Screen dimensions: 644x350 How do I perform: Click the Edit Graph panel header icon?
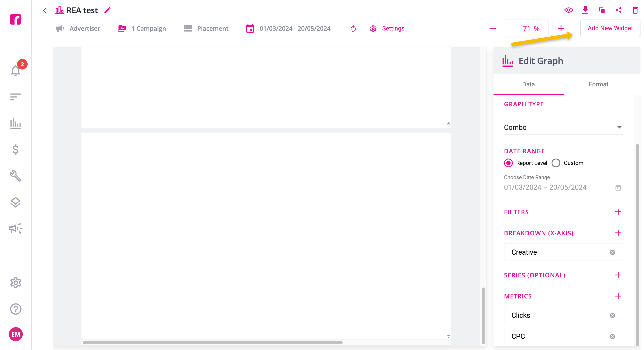508,61
